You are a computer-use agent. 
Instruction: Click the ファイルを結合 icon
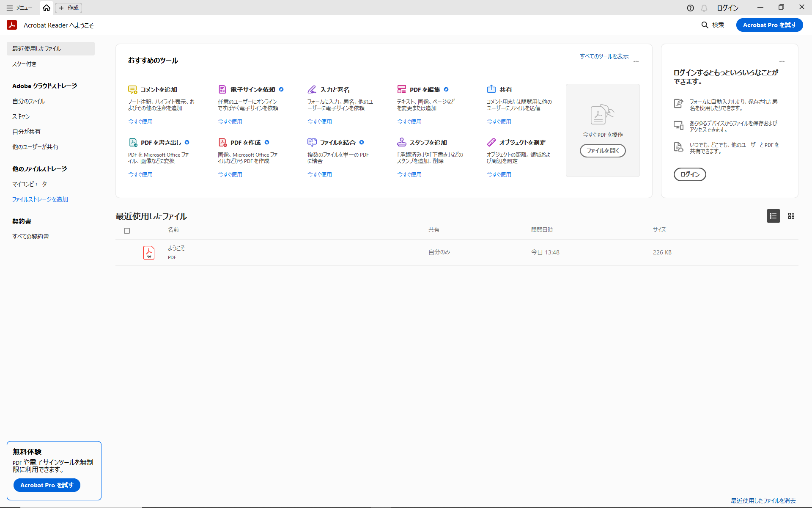click(312, 142)
